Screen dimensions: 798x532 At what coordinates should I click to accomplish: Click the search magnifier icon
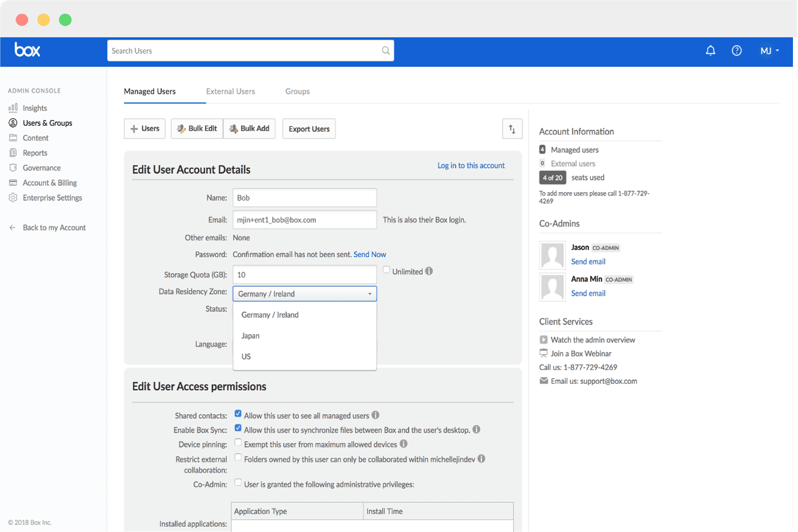pos(385,50)
